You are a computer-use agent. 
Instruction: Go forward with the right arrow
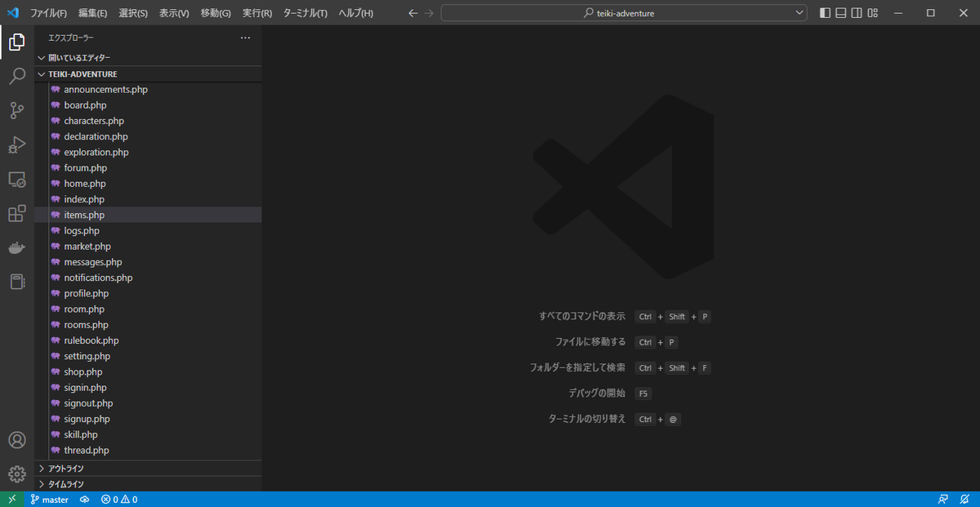click(x=430, y=13)
